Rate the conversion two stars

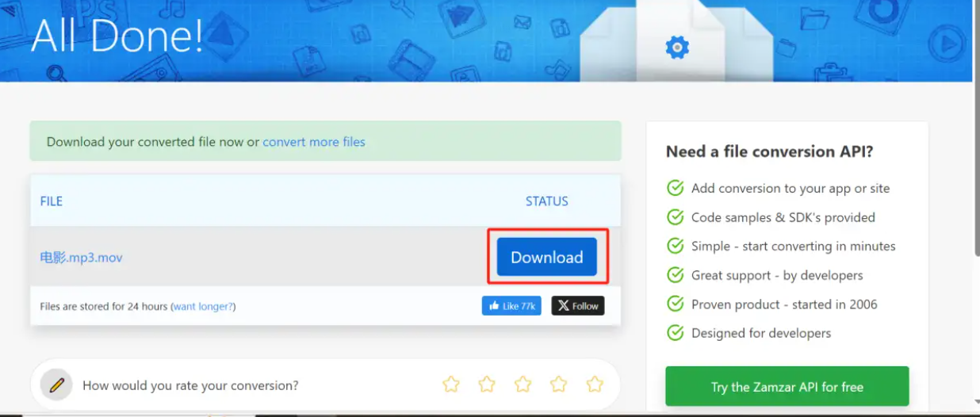click(x=487, y=384)
